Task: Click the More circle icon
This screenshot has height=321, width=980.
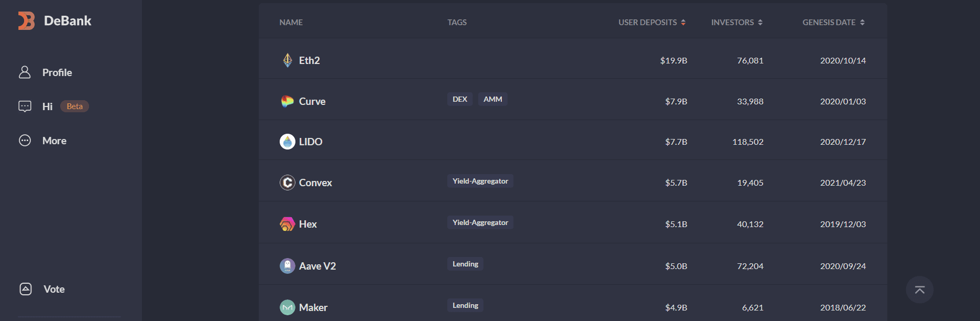Action: 25,141
